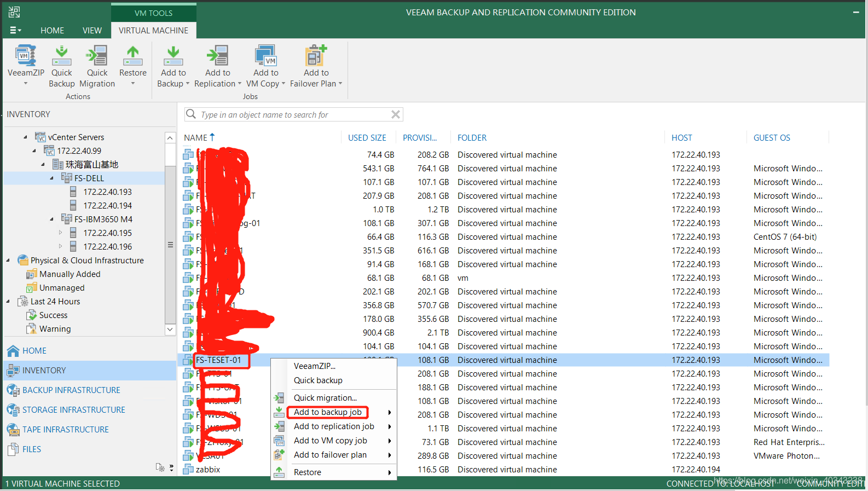Select the Manually Added tree item
The width and height of the screenshot is (868, 491).
click(x=70, y=274)
